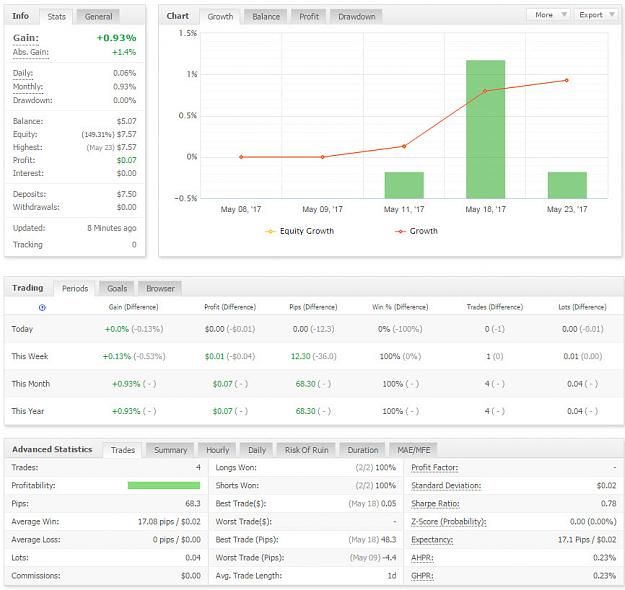Open the Stats tab in Info panel
The height and width of the screenshot is (590, 625).
[56, 17]
